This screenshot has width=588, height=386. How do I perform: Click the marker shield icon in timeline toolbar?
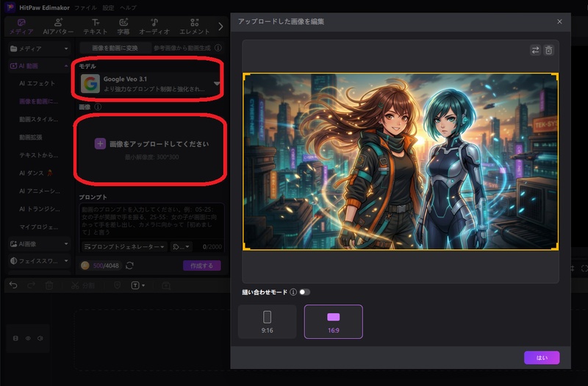pyautogui.click(x=117, y=285)
